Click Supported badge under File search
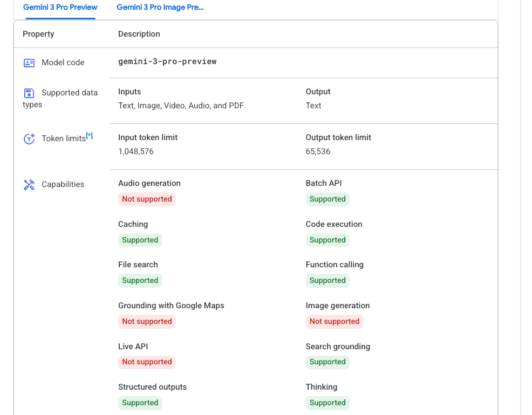Image resolution: width=532 pixels, height=415 pixels. coord(140,280)
